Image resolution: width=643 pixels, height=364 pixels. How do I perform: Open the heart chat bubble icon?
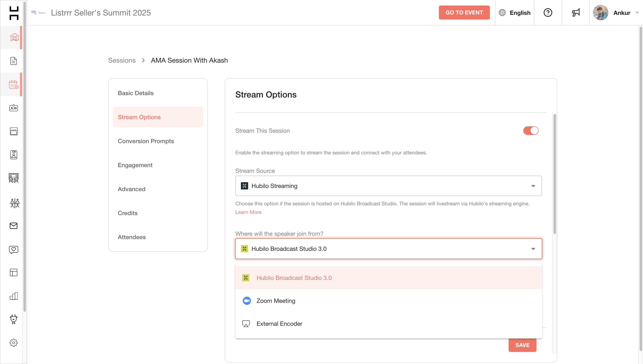14,249
